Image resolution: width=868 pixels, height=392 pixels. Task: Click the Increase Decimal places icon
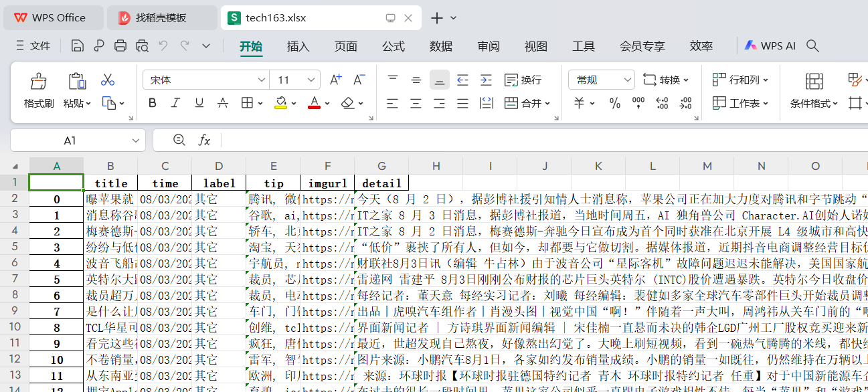662,103
